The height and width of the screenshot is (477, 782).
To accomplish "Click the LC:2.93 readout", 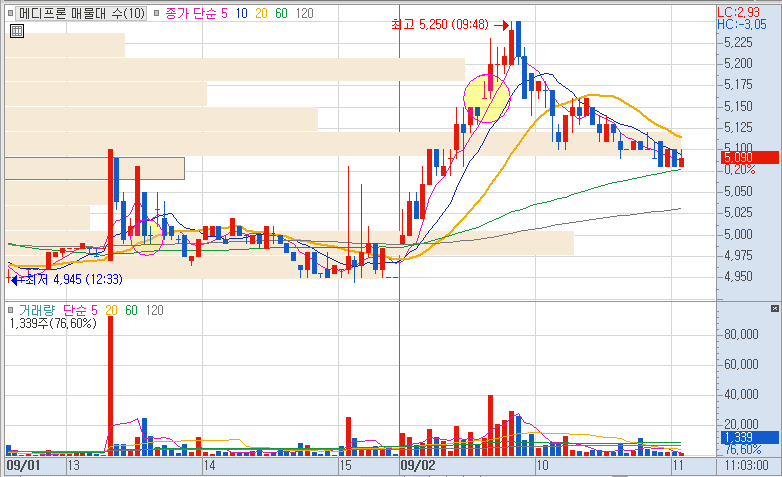I will (x=739, y=12).
